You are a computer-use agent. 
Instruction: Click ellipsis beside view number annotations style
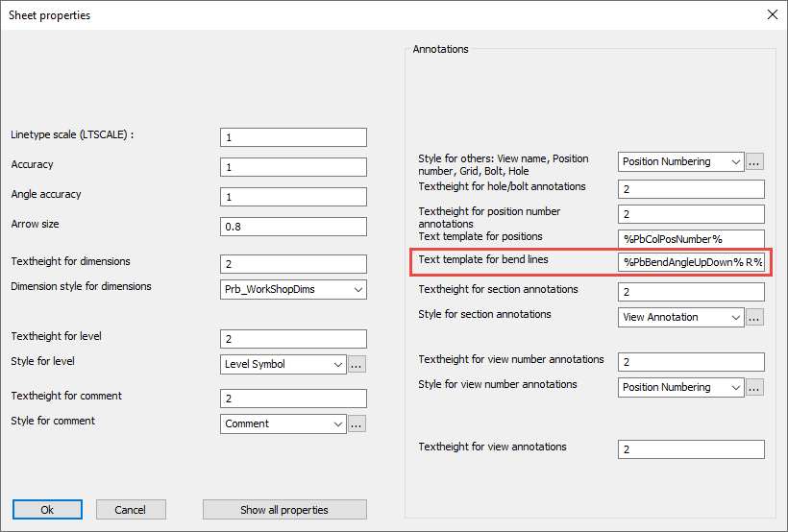point(754,387)
